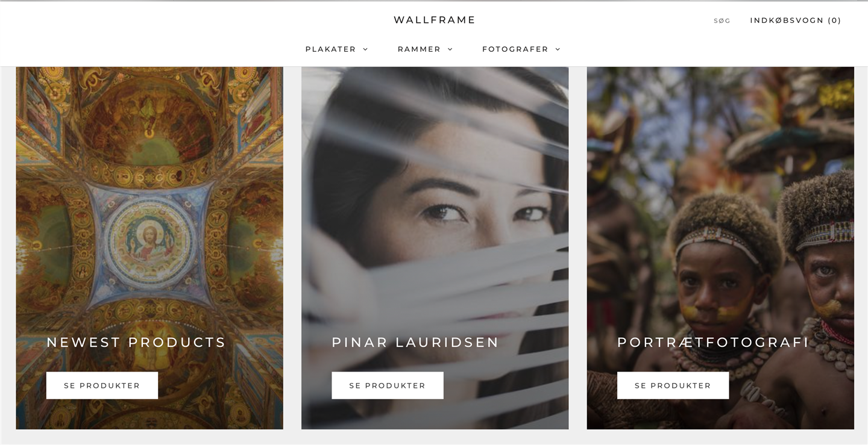The height and width of the screenshot is (445, 868).
Task: Select the PORTRÆTFOTOGRAFI heading
Action: pos(713,343)
